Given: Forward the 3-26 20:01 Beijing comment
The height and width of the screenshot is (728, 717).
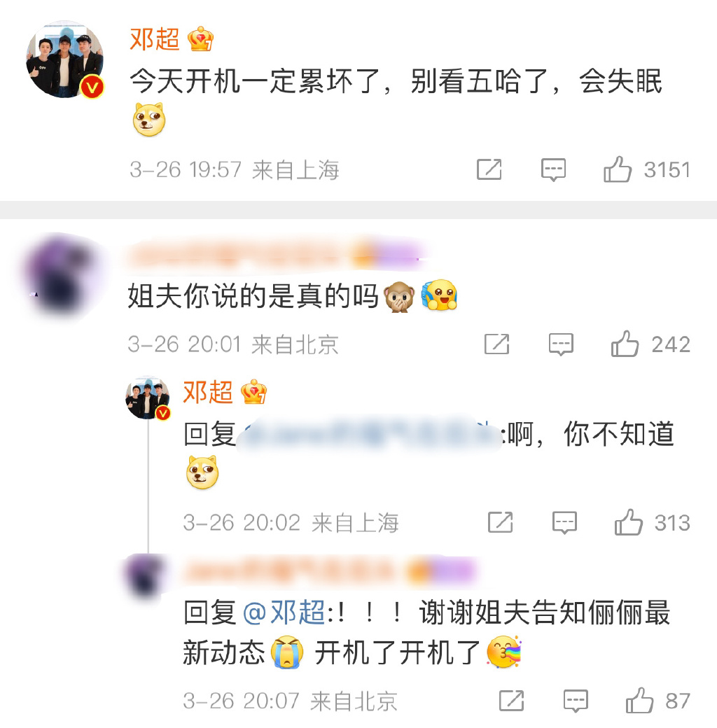Looking at the screenshot, I should click(496, 344).
